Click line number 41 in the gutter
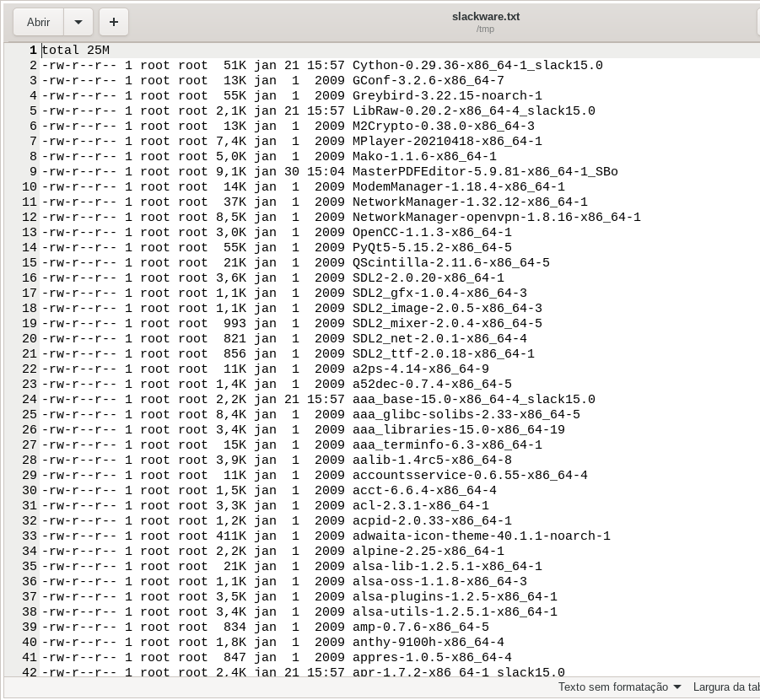The image size is (760, 700). (x=29, y=657)
